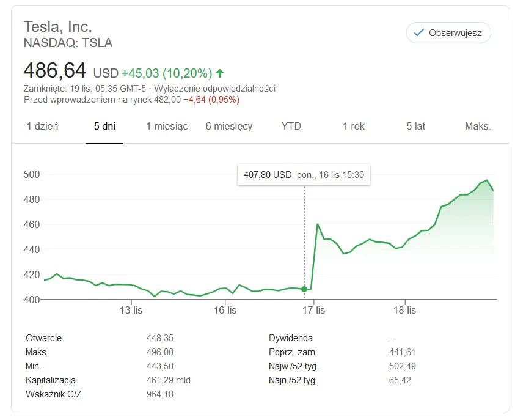Click the Min. value 443,50

pos(160,366)
